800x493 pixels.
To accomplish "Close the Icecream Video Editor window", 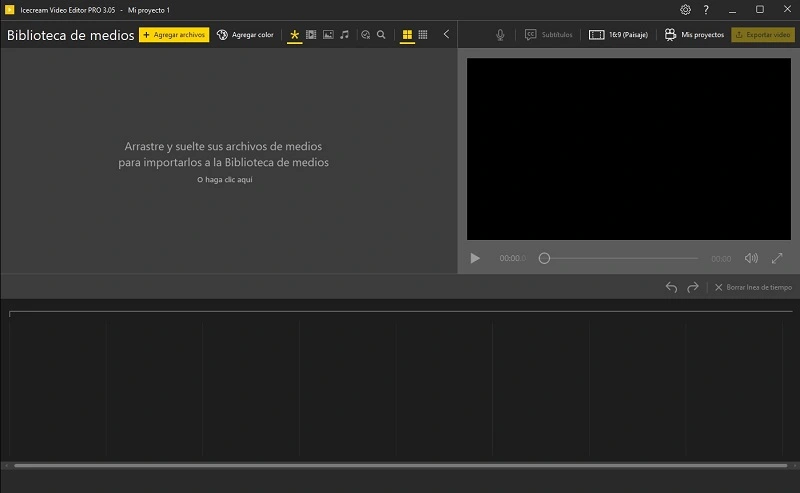I will pos(787,10).
